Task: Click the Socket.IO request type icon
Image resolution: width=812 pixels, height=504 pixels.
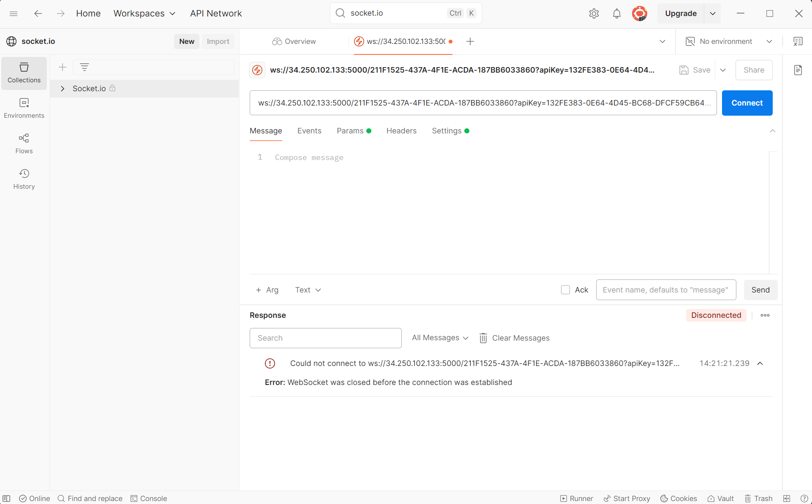Action: coord(257,70)
